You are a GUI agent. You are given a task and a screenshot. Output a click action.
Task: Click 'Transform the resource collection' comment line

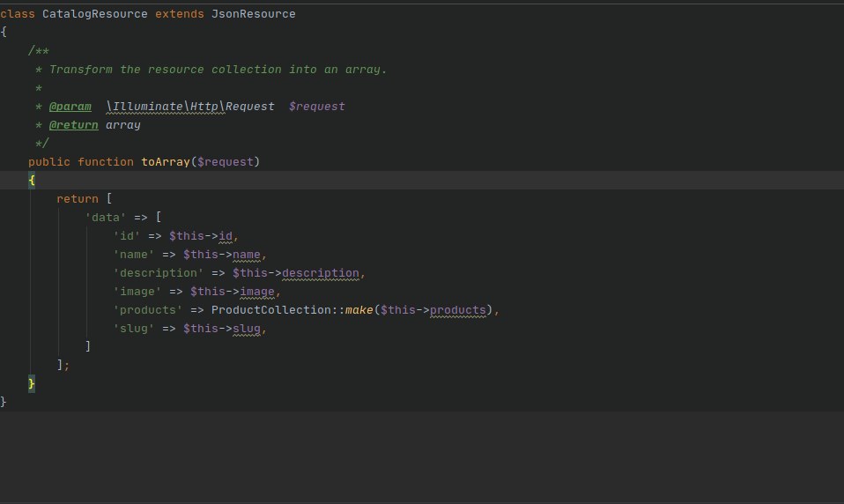pos(218,70)
